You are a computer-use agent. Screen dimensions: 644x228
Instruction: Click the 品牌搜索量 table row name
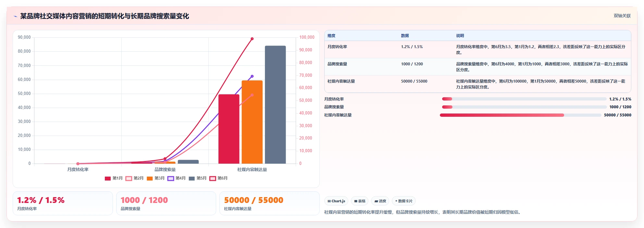click(x=337, y=64)
